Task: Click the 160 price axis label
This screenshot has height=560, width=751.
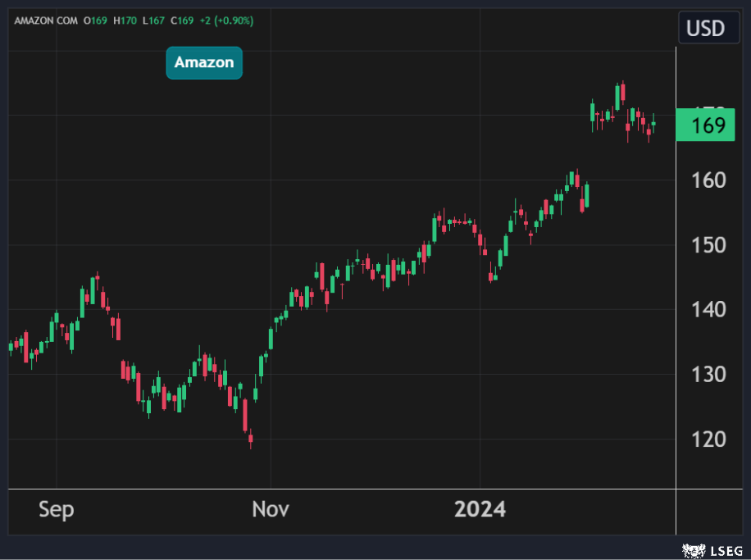Action: point(707,180)
